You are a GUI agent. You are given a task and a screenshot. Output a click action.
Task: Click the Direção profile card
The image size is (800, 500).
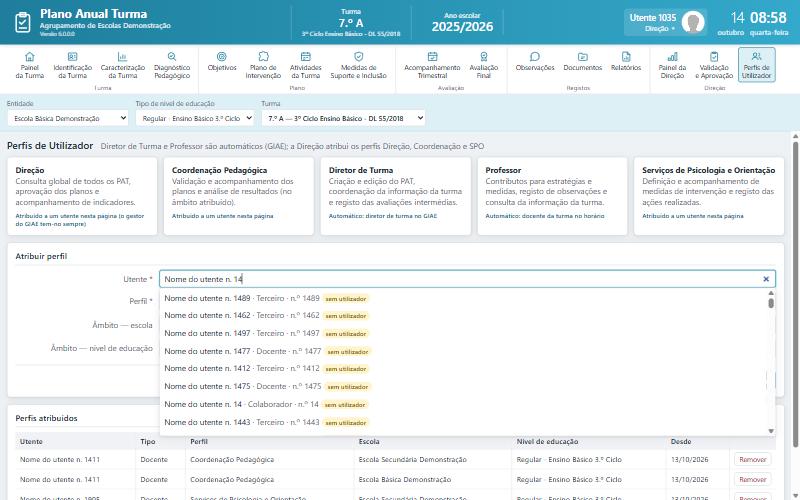82,196
